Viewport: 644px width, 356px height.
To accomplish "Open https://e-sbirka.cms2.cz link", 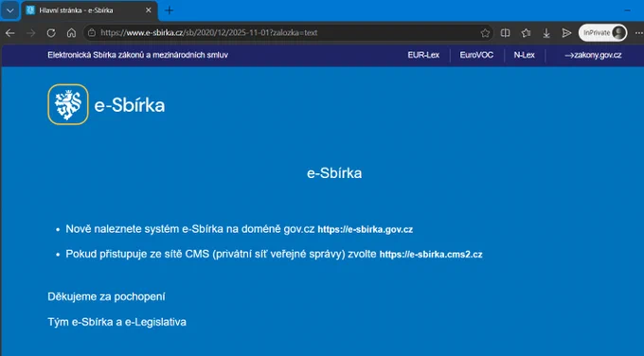I will tap(431, 254).
